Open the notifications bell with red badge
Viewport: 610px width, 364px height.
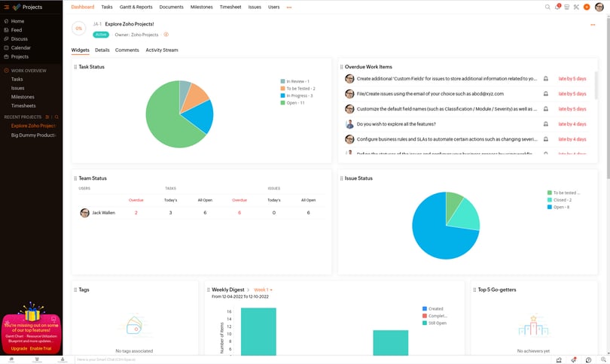[x=557, y=7]
